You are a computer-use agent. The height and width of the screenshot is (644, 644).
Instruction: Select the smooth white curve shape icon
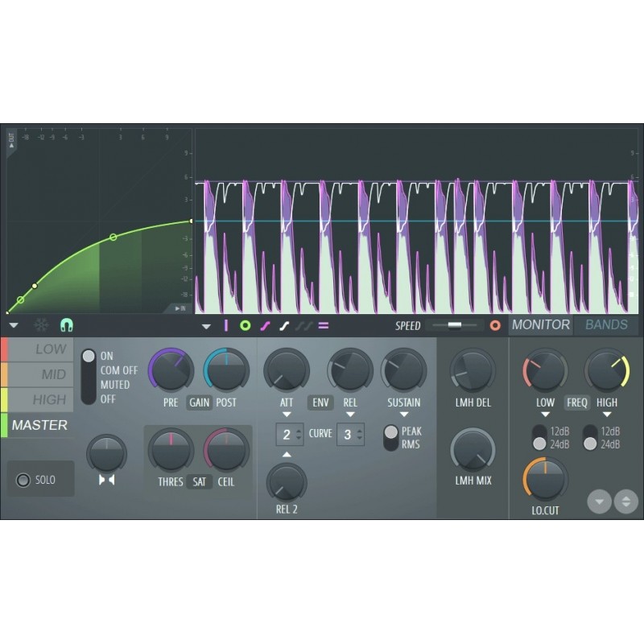click(x=283, y=324)
